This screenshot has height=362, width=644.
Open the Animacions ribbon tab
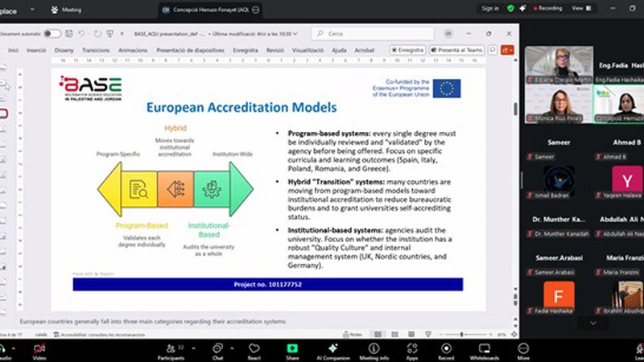tap(133, 50)
